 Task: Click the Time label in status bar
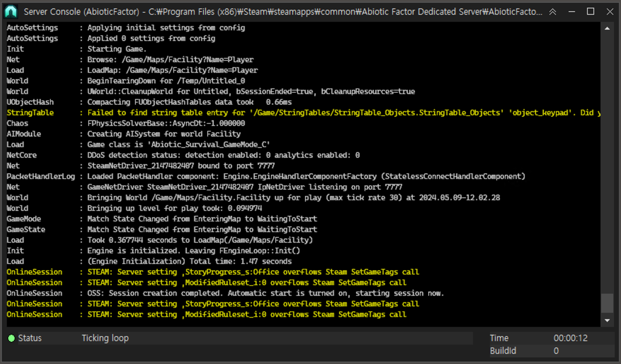point(499,338)
